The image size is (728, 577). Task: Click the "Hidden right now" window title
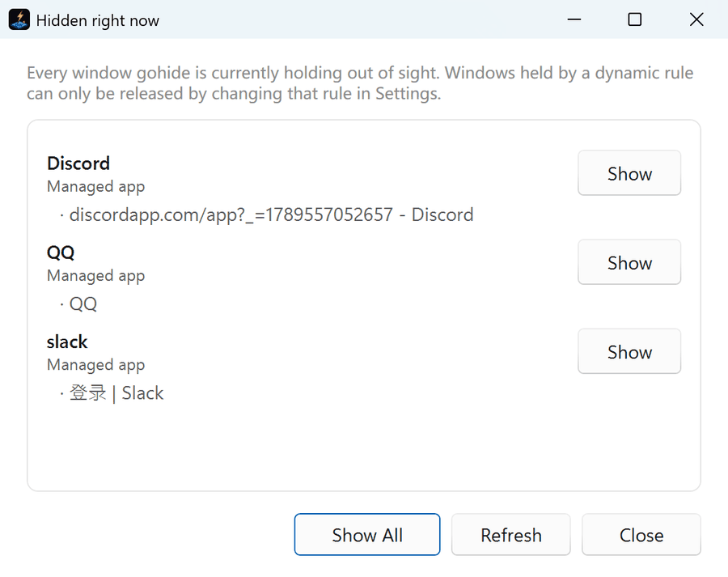[98, 20]
